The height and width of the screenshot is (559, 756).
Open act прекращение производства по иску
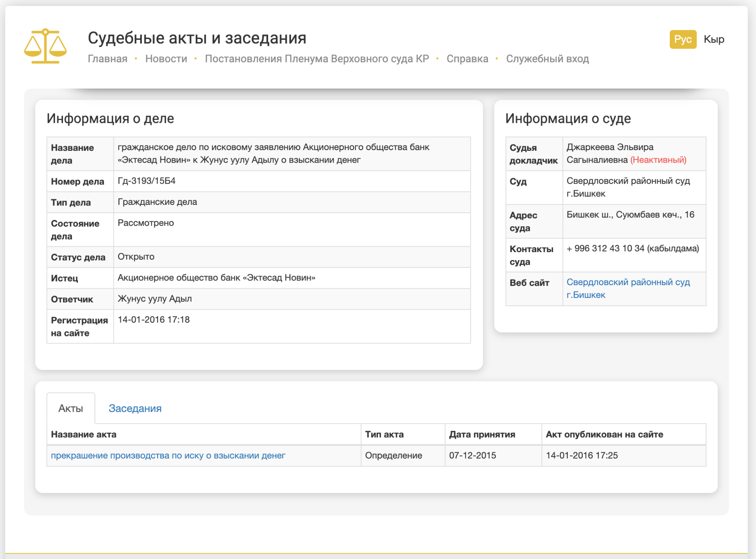coord(168,455)
